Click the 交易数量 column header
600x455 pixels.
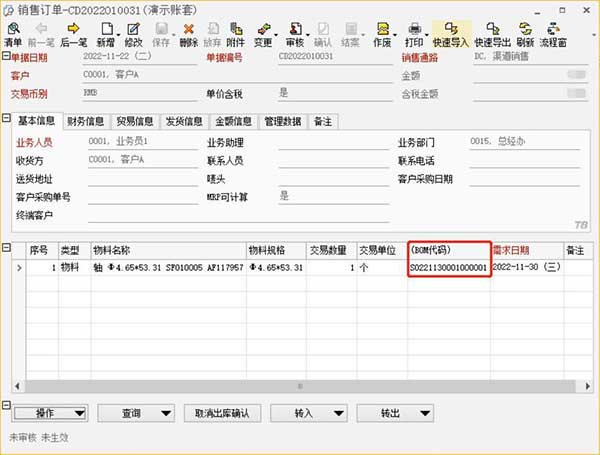[331, 250]
